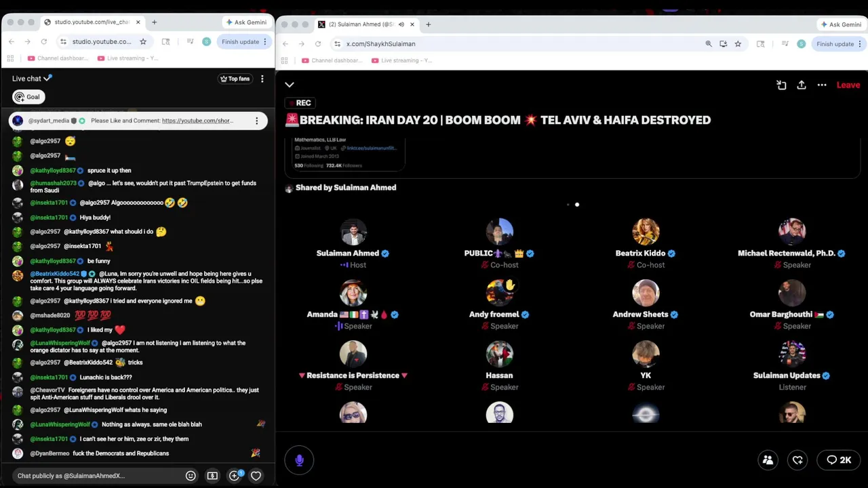Image resolution: width=868 pixels, height=488 pixels.
Task: Open new tab in YouTube Studio window
Action: (x=154, y=22)
